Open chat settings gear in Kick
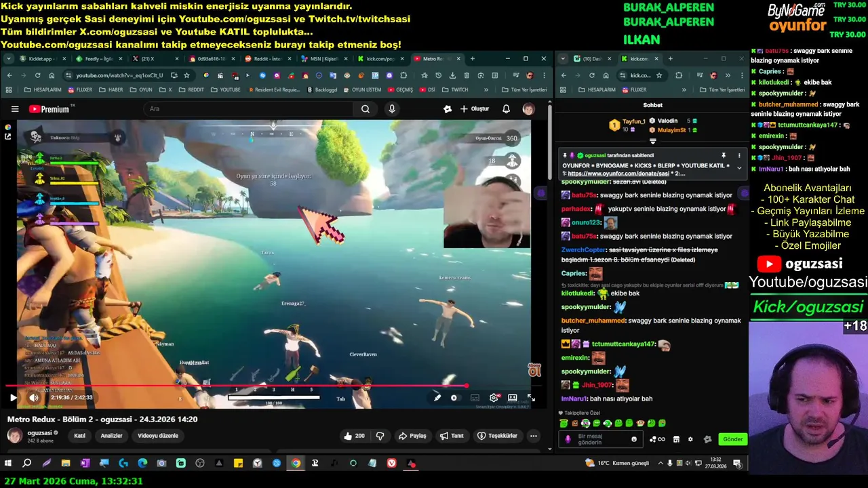 pos(690,439)
